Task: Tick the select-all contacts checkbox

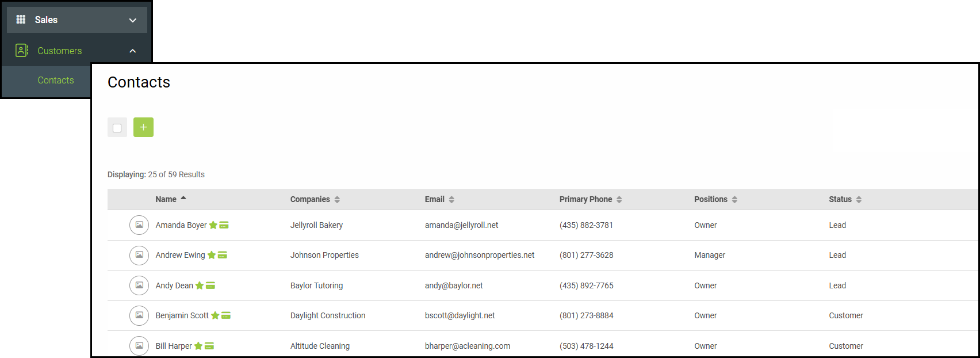Action: pos(117,128)
